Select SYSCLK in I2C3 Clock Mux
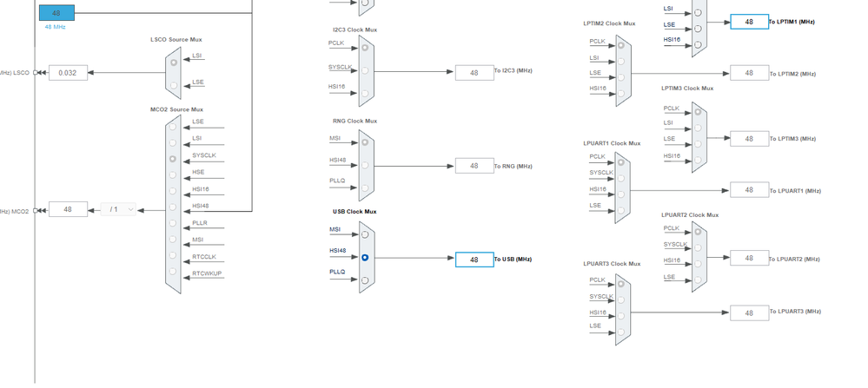This screenshot has width=868, height=388. click(365, 70)
